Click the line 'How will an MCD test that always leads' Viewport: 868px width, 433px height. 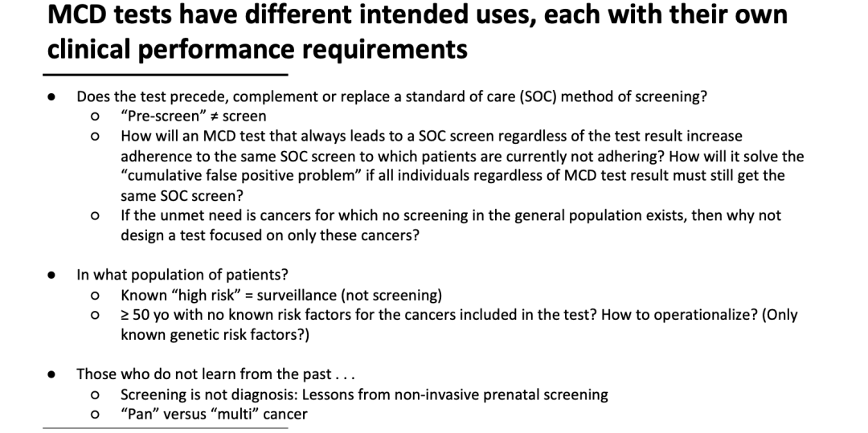point(432,136)
